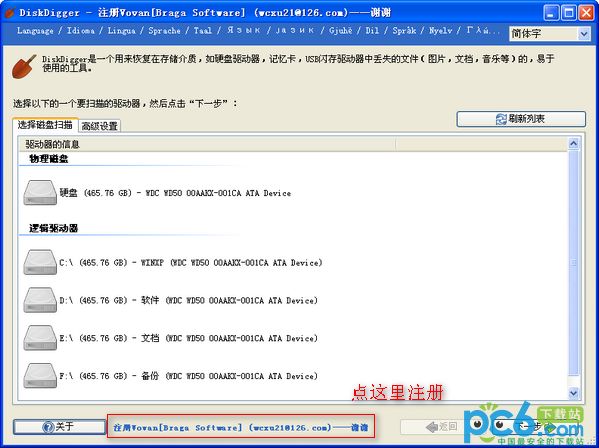Screen dimensions: 599x448
Task: Close the DiskDigger window
Action: (586, 13)
